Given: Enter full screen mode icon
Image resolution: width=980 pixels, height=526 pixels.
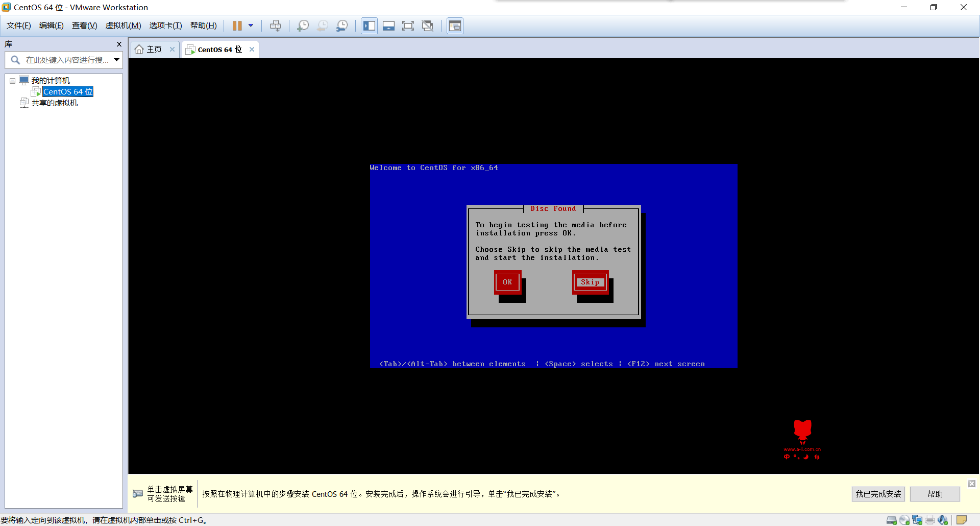Looking at the screenshot, I should pyautogui.click(x=408, y=26).
